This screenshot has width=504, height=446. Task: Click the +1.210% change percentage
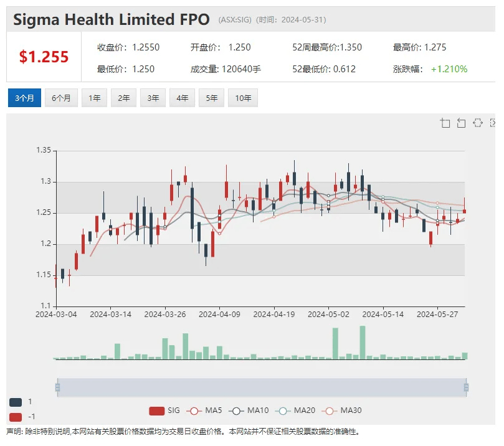click(x=449, y=69)
